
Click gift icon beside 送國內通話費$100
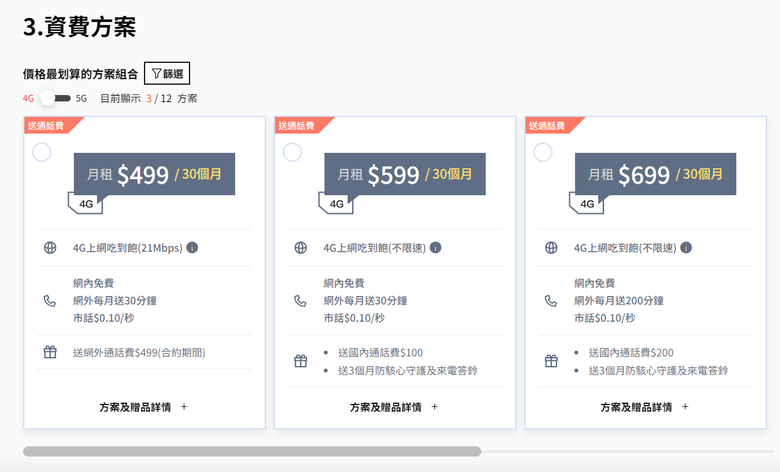point(300,361)
